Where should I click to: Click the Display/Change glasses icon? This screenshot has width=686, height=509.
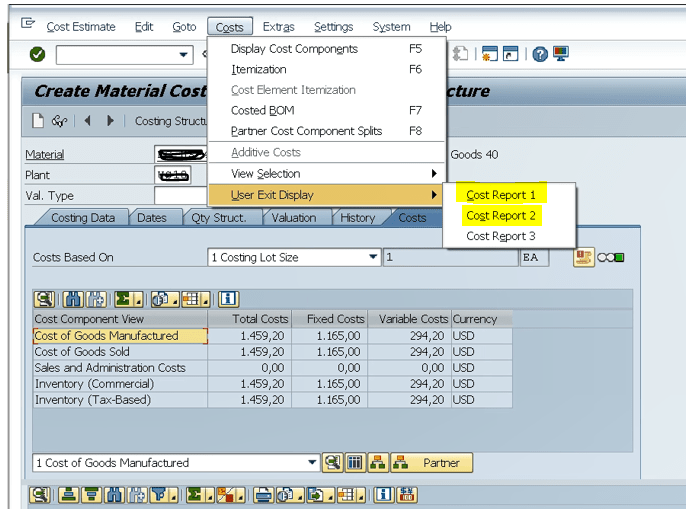[59, 121]
